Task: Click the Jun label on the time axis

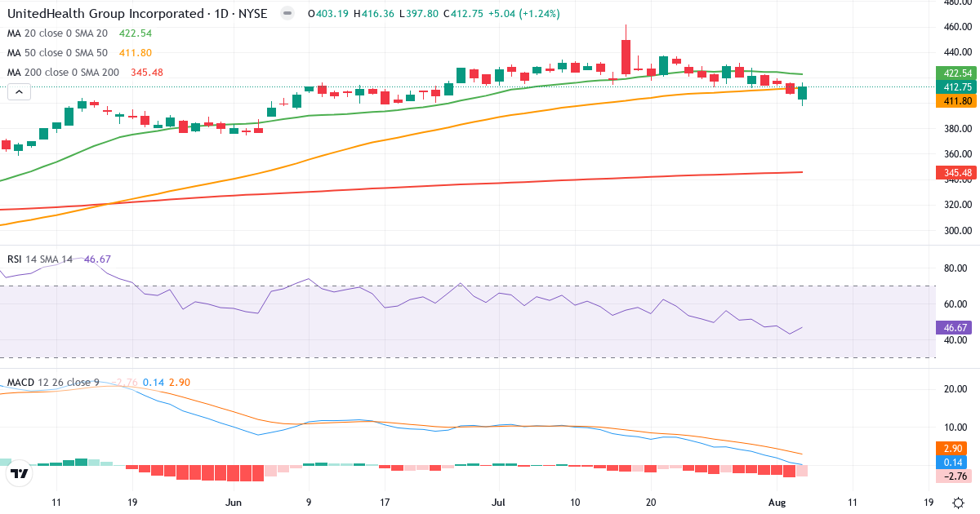Action: pyautogui.click(x=234, y=502)
